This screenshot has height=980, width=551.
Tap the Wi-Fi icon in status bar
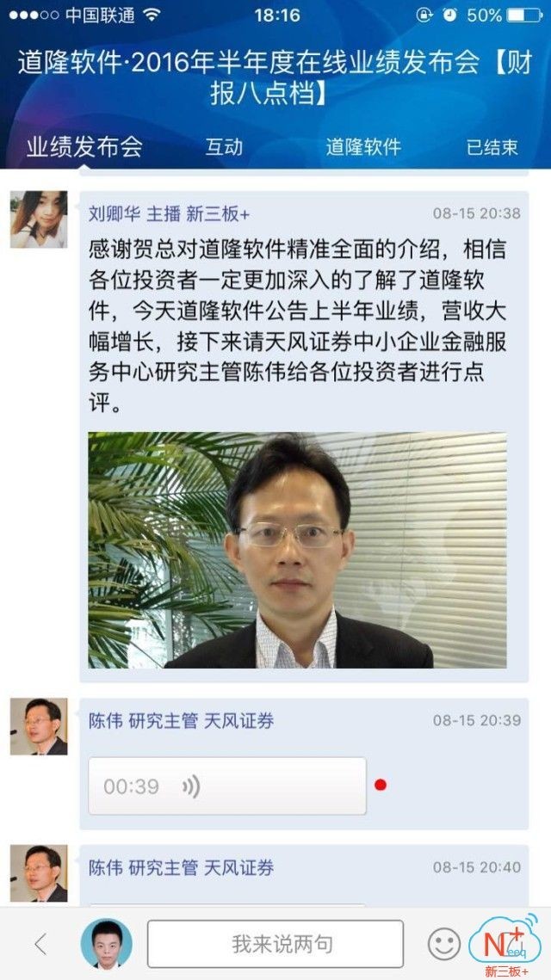(x=152, y=15)
